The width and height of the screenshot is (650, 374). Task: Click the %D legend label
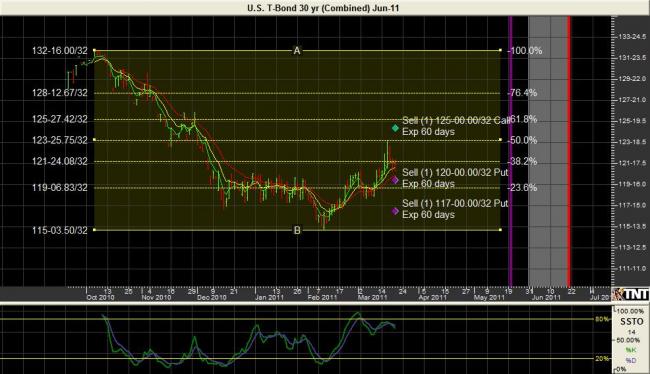631,360
